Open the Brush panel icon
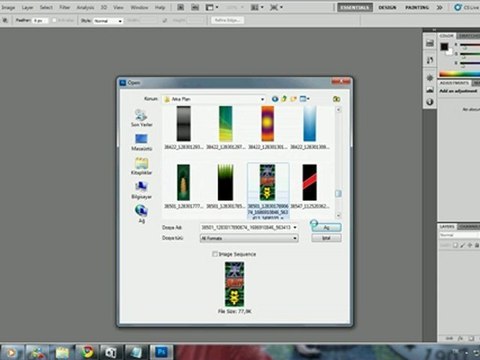Viewport: 480px width, 360px height. pyautogui.click(x=430, y=60)
